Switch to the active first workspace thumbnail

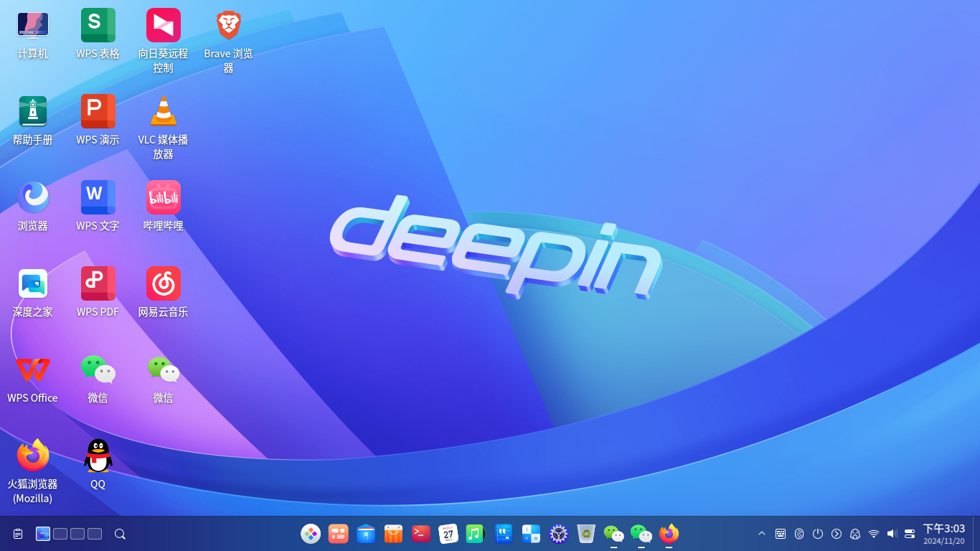(43, 534)
